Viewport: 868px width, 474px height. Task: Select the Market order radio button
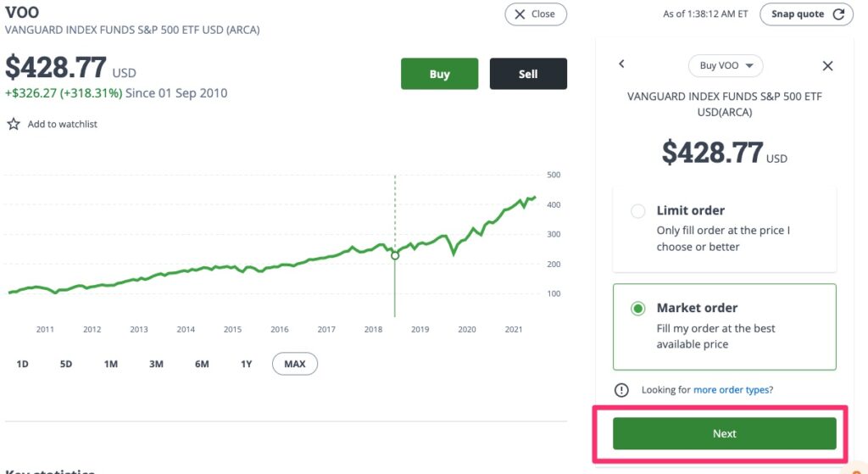(638, 309)
